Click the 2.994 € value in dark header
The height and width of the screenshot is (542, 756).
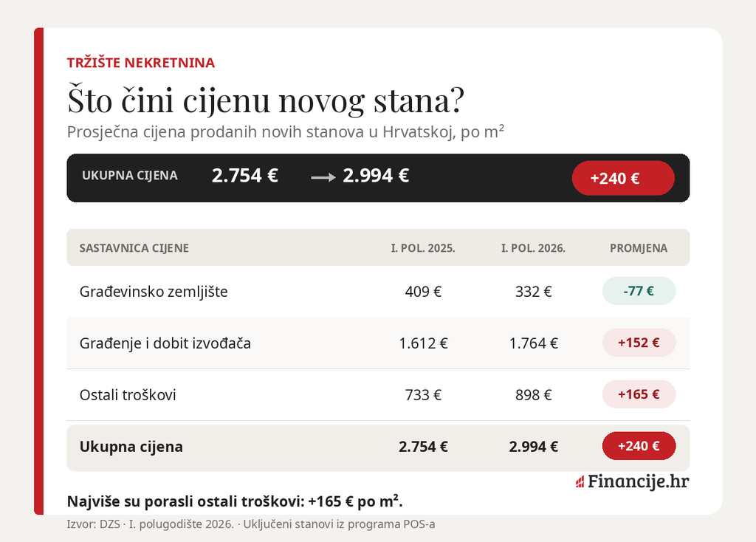(x=376, y=176)
